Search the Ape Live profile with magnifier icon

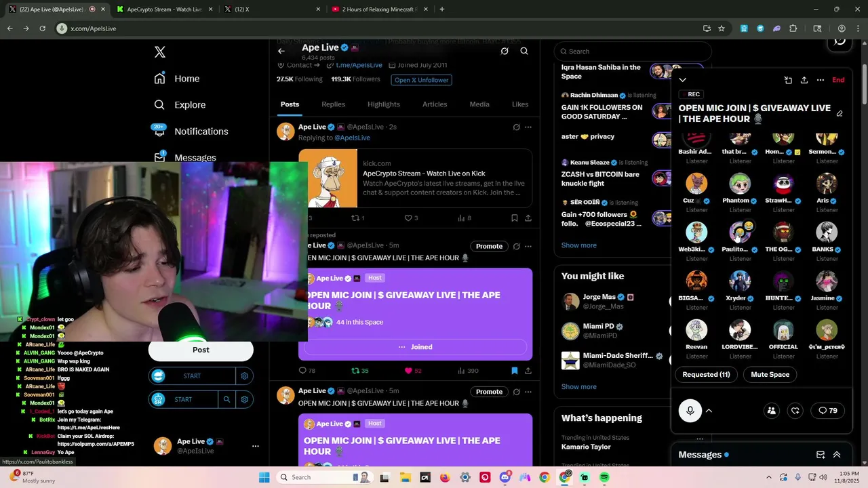point(524,51)
